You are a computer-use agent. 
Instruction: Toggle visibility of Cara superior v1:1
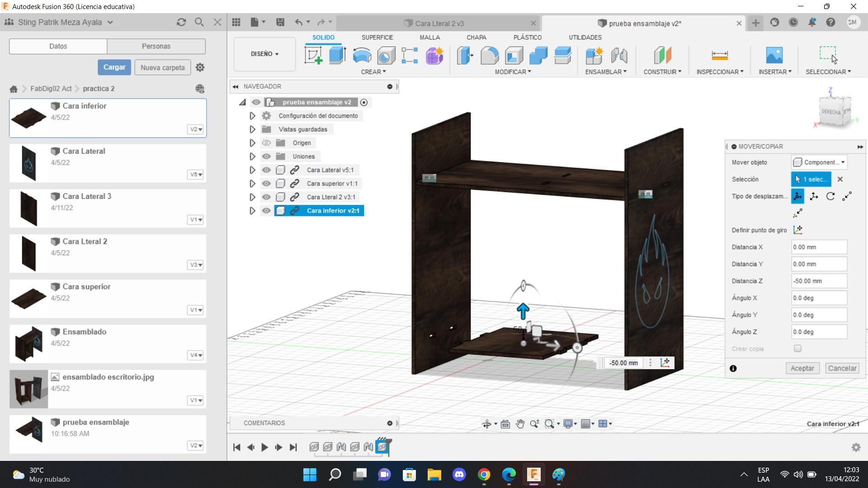(x=266, y=184)
